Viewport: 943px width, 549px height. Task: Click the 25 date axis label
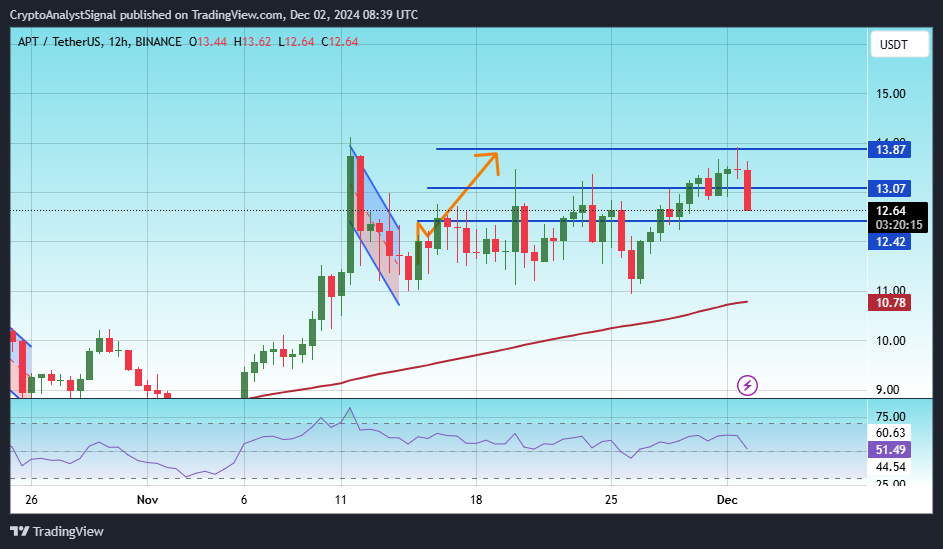click(x=611, y=500)
